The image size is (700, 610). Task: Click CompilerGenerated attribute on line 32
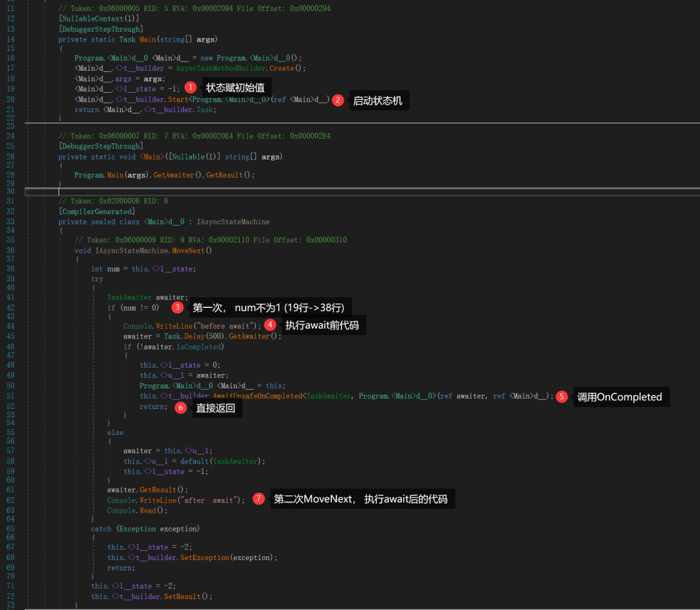click(x=97, y=211)
